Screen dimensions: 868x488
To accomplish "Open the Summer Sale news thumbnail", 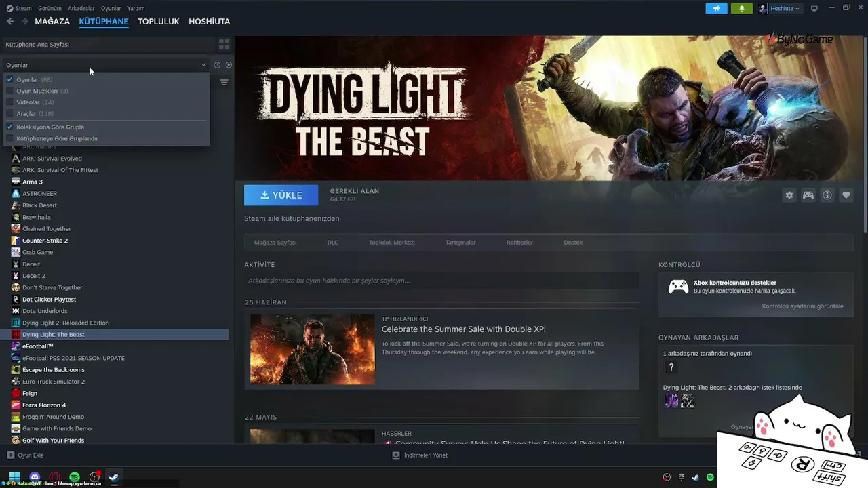I will 313,349.
